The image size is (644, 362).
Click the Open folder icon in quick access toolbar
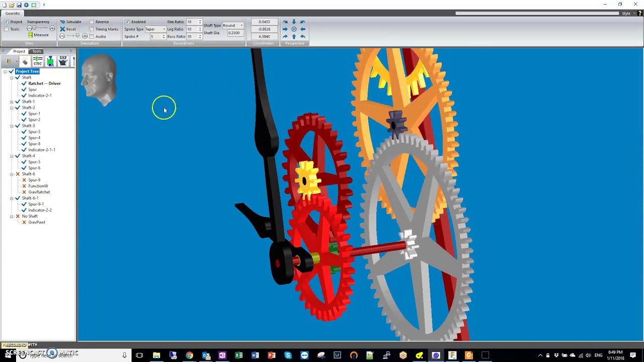[12, 5]
